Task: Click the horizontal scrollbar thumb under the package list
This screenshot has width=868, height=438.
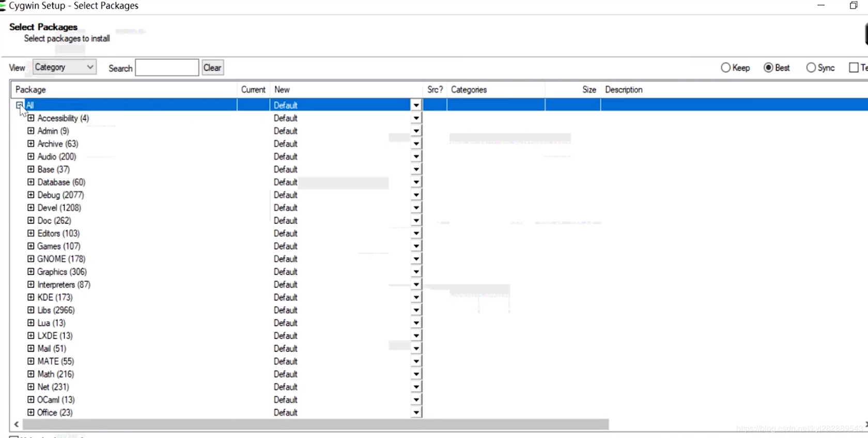Action: tap(316, 425)
